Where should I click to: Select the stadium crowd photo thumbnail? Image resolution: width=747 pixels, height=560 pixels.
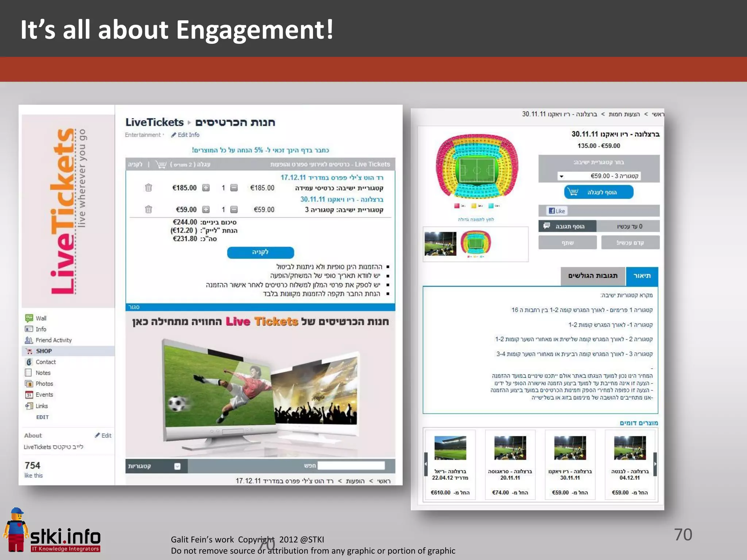coord(440,244)
